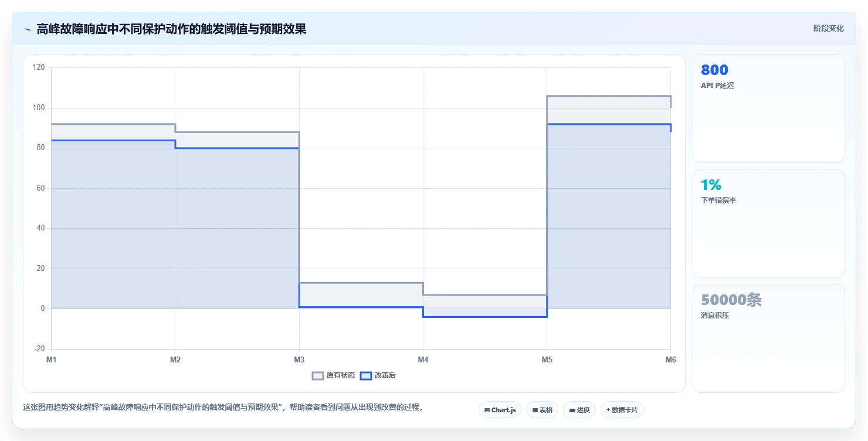Open the 800 API P延迟 card

(x=769, y=108)
